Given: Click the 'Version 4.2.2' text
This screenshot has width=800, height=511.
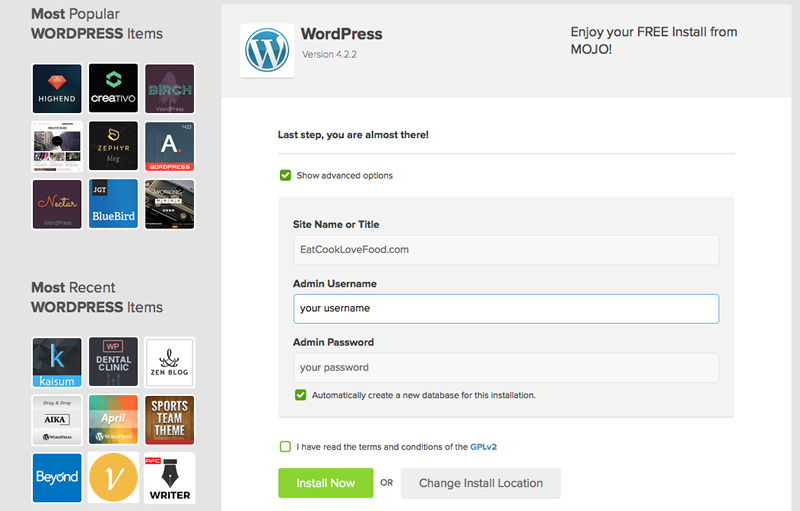Looking at the screenshot, I should point(329,55).
